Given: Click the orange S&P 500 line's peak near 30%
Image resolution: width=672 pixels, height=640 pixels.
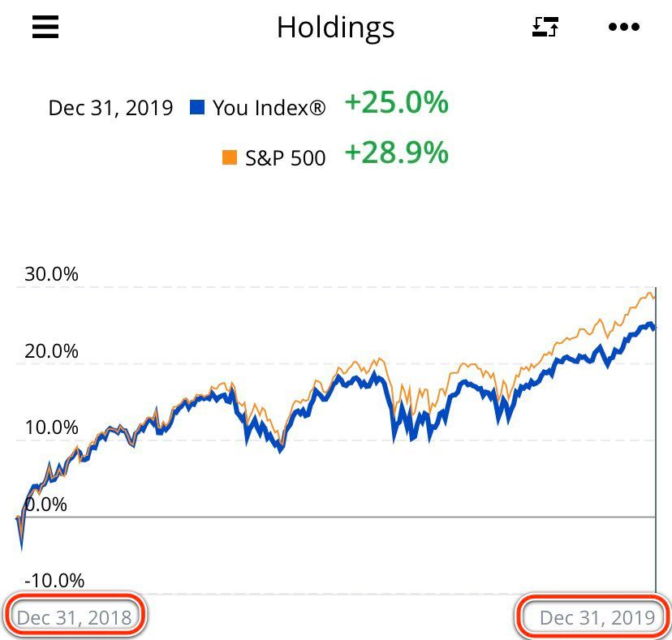Looking at the screenshot, I should (x=648, y=294).
